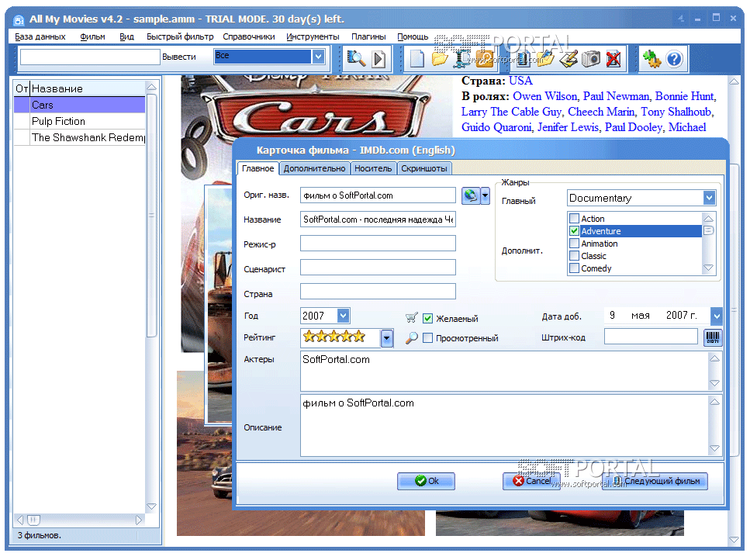Follow the USA country link
Screen dimensions: 750x560
[520, 81]
